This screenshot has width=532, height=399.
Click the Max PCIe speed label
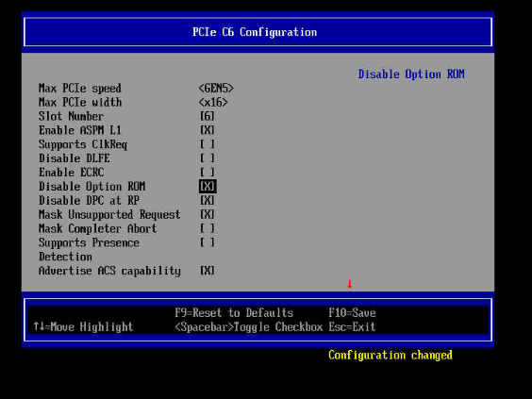pyautogui.click(x=80, y=89)
